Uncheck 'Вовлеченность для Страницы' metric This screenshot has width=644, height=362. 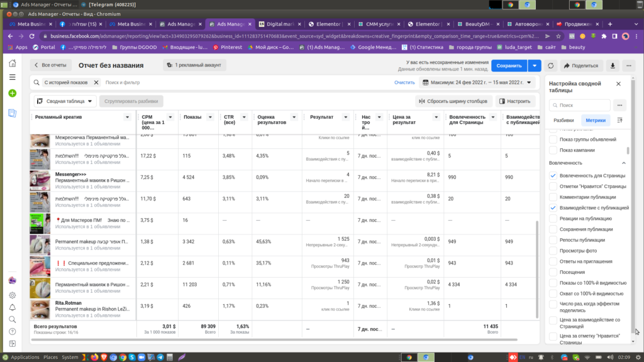pyautogui.click(x=553, y=175)
